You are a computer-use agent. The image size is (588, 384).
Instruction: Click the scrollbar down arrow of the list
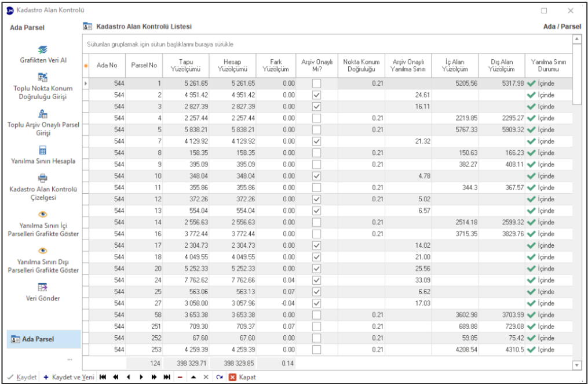coord(576,364)
